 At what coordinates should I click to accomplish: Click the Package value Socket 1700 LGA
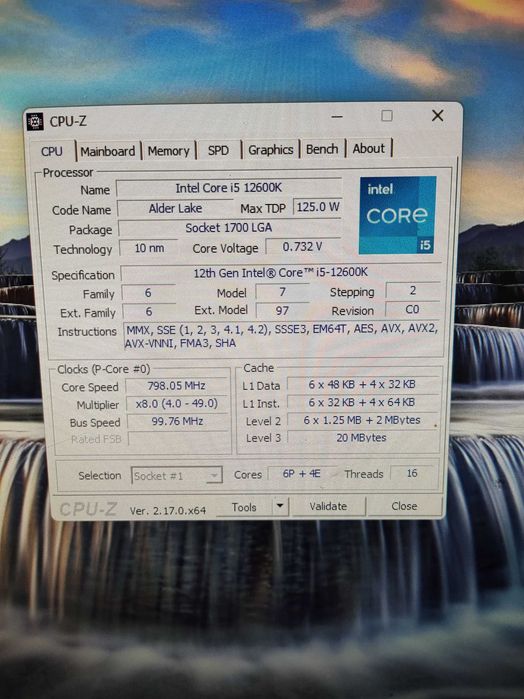tap(229, 228)
